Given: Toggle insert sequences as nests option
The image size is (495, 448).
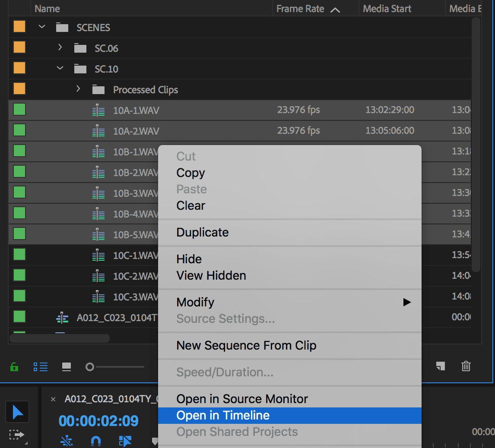Looking at the screenshot, I should pyautogui.click(x=67, y=441).
